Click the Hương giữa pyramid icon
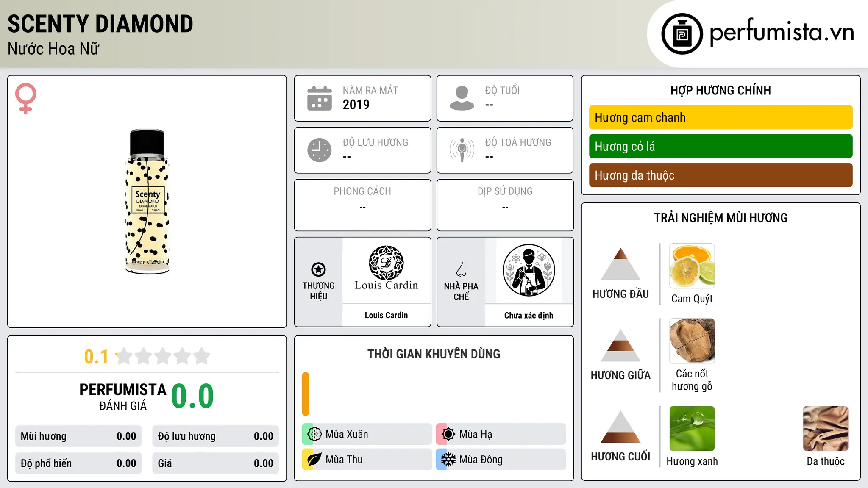Screen dimensions: 868x488 pos(620,345)
